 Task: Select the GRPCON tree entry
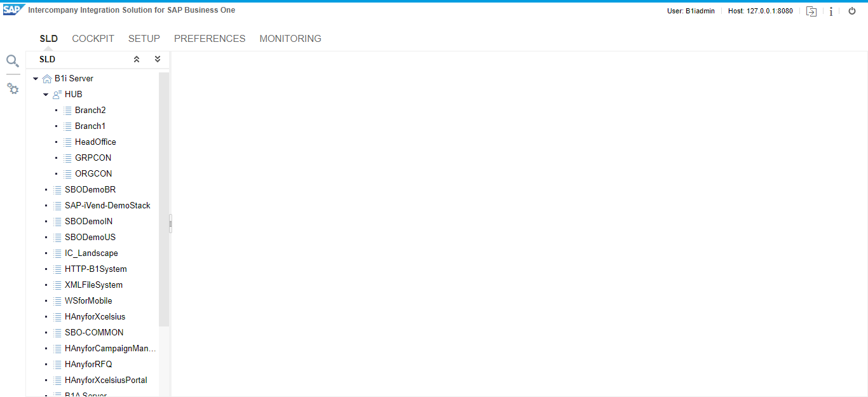tap(93, 158)
